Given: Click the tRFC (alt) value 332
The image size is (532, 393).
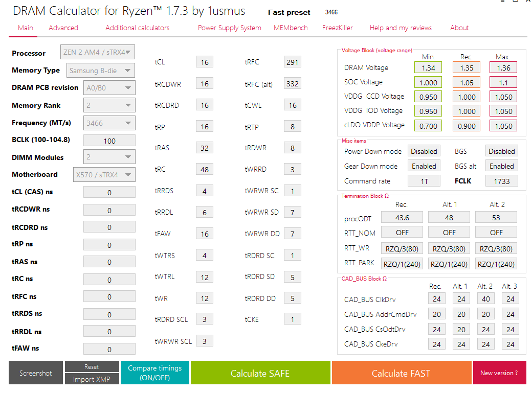Looking at the screenshot, I should pos(292,83).
